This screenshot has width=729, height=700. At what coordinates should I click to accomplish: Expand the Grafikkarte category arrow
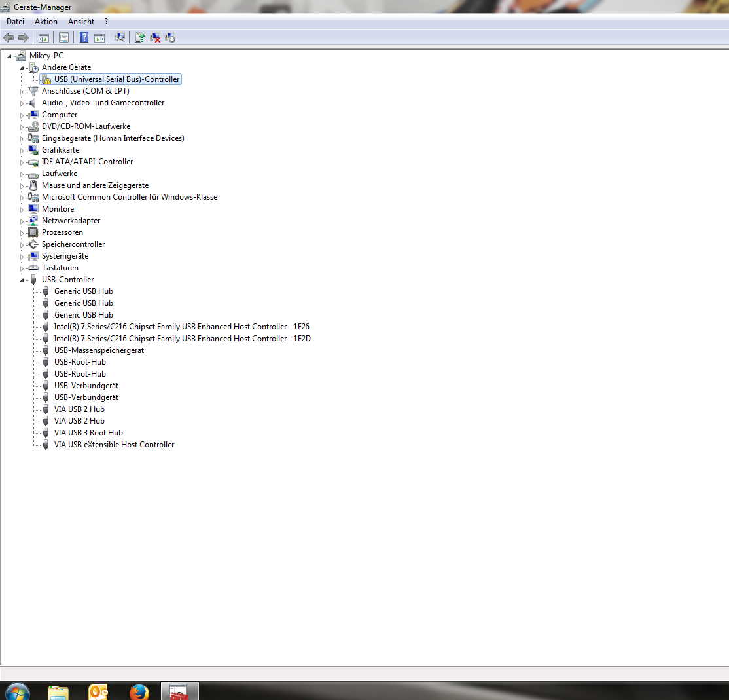(x=22, y=150)
